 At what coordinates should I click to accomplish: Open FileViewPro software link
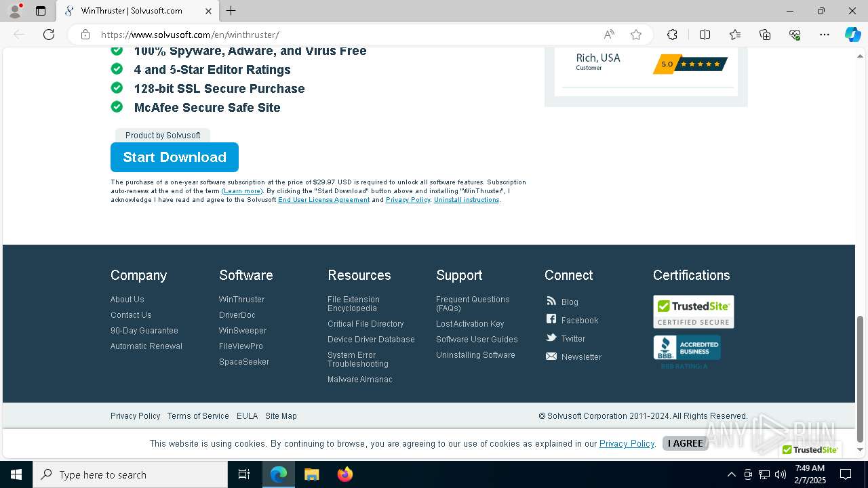click(241, 346)
